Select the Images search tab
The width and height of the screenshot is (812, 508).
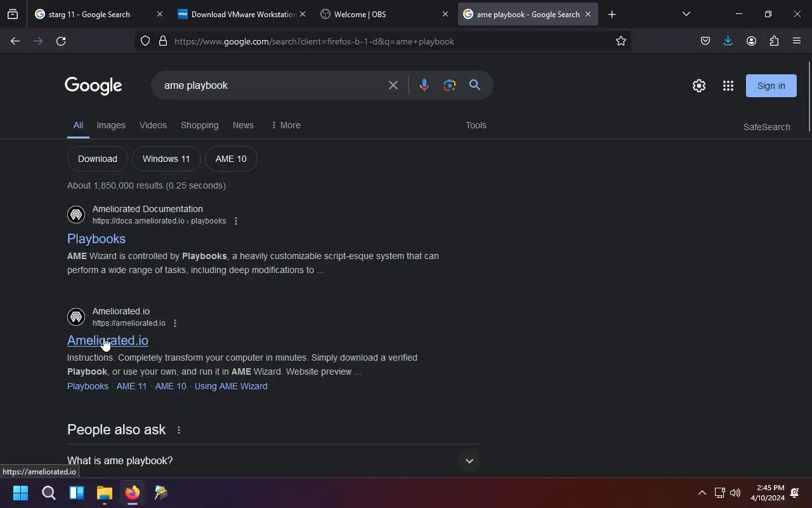pos(111,125)
